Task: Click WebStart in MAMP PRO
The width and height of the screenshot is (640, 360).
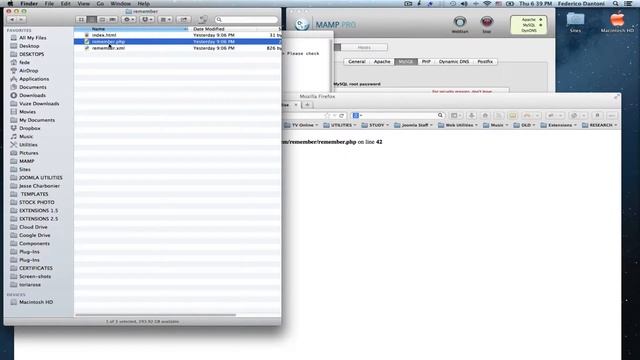Action: (460, 24)
